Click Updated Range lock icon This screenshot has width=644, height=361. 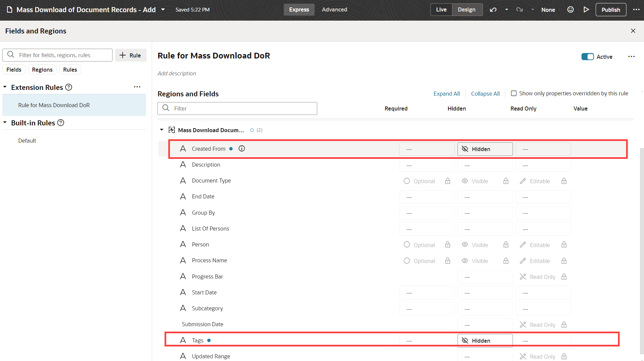tap(564, 356)
